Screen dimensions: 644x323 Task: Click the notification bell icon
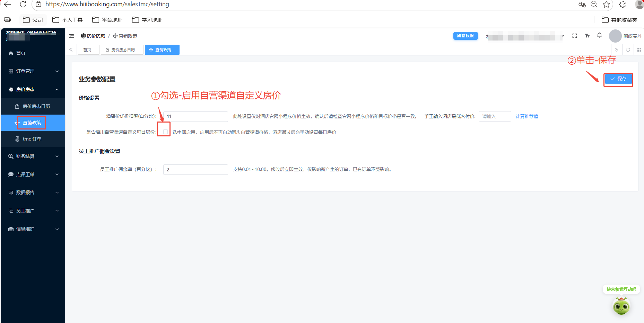tap(599, 35)
